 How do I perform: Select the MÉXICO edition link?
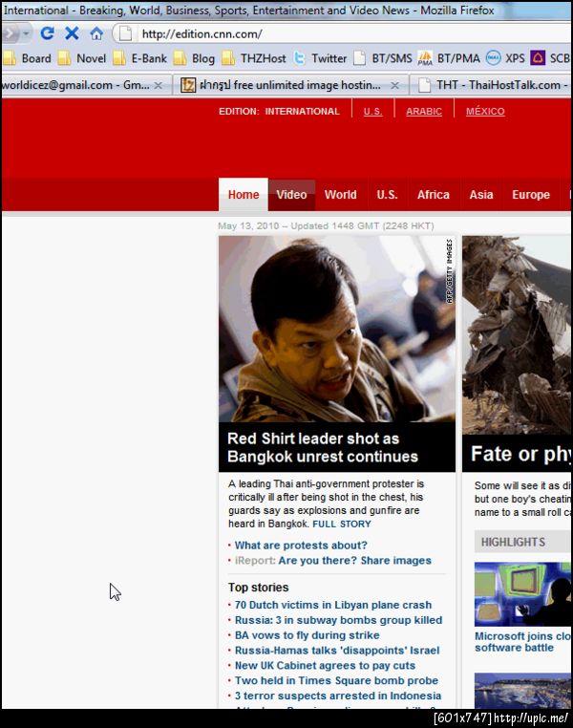[485, 112]
